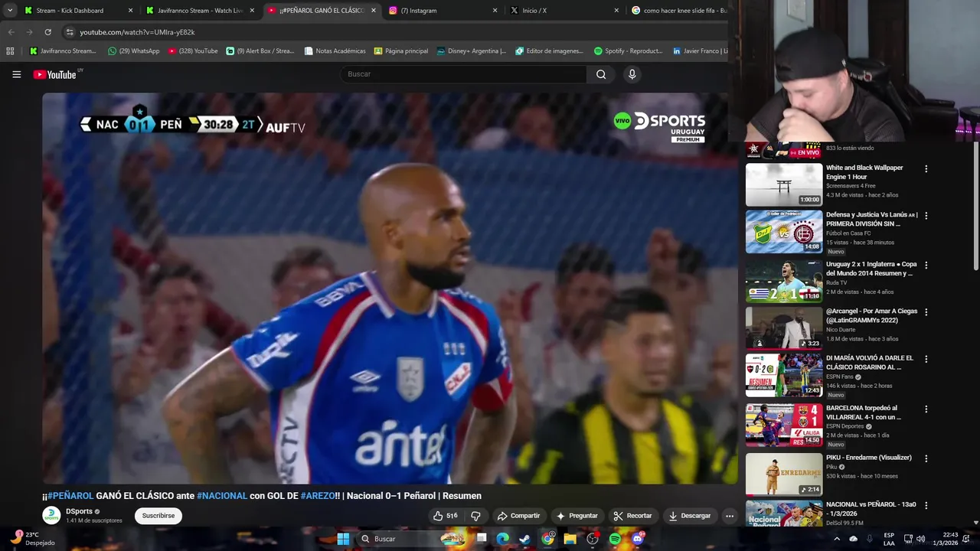
Task: Open the Windows Start menu
Action: pos(343,539)
